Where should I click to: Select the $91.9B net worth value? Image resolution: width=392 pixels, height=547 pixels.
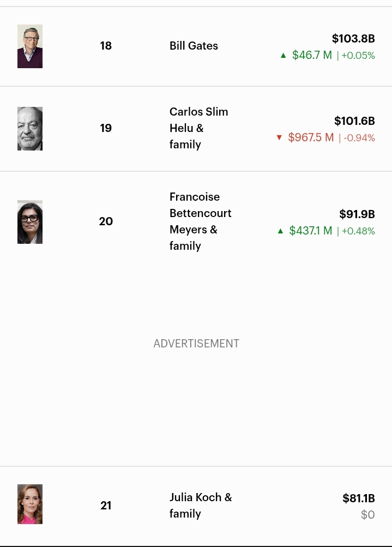(357, 214)
